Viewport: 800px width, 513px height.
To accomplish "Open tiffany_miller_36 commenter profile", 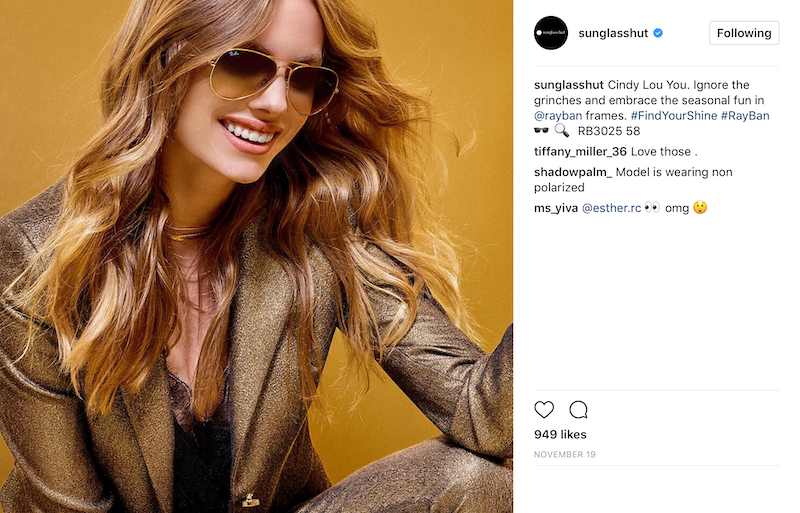I will tap(580, 152).
